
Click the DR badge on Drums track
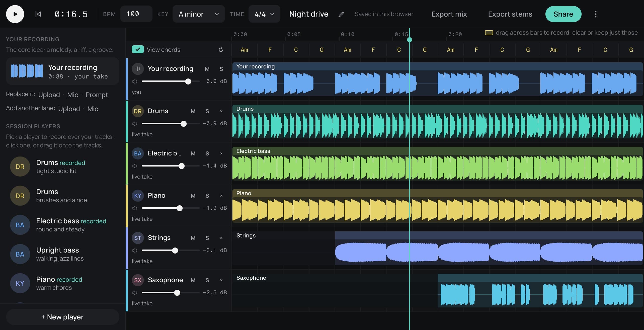(x=138, y=111)
